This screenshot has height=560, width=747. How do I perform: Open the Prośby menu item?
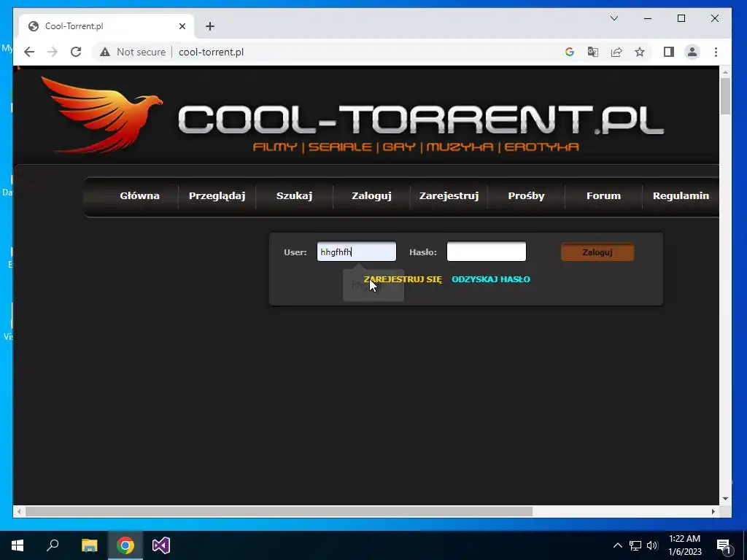coord(526,195)
